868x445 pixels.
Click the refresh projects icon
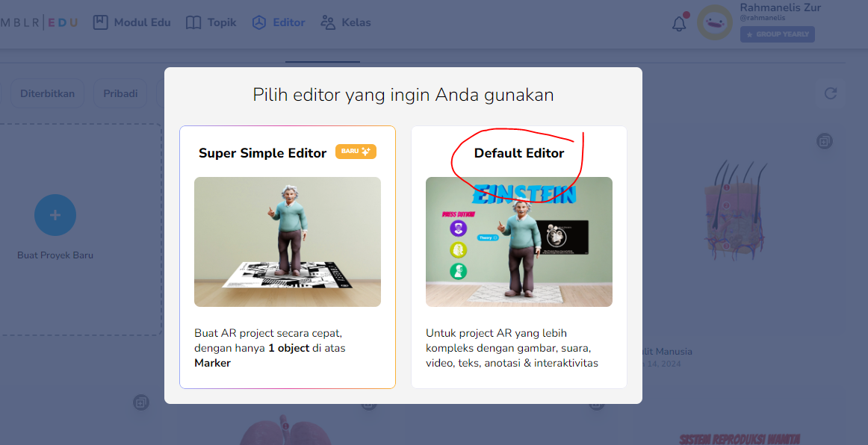pyautogui.click(x=831, y=93)
